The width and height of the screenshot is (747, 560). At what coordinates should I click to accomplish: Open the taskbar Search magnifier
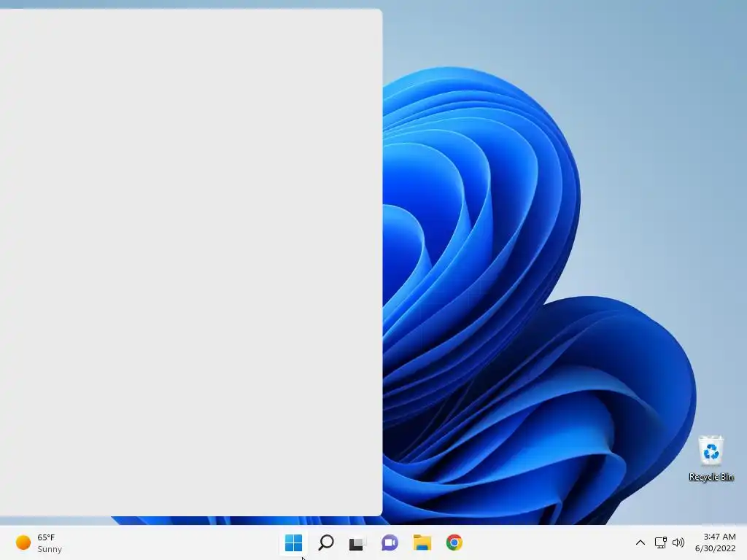coord(326,542)
